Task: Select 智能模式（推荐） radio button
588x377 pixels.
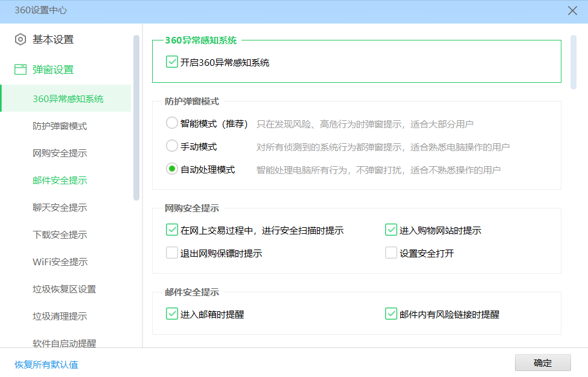Action: [171, 123]
